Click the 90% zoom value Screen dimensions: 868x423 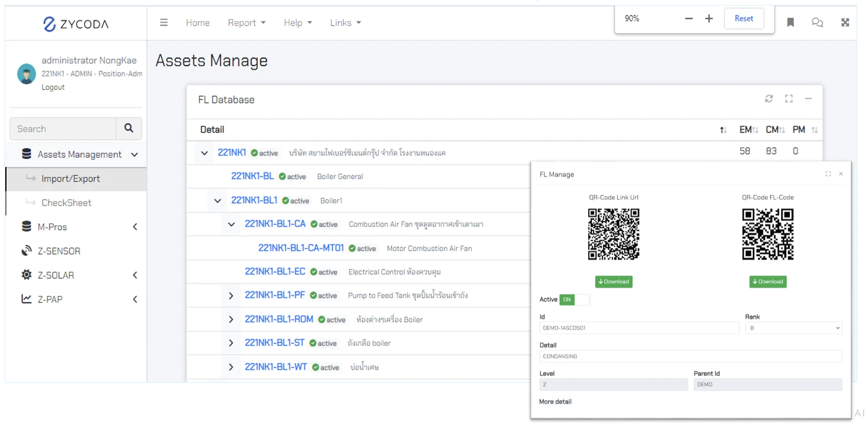(x=632, y=18)
